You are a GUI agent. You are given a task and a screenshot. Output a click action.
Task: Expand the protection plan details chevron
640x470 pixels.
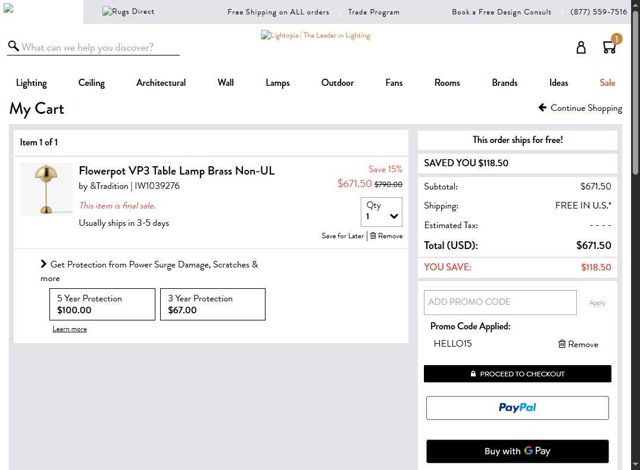43,264
